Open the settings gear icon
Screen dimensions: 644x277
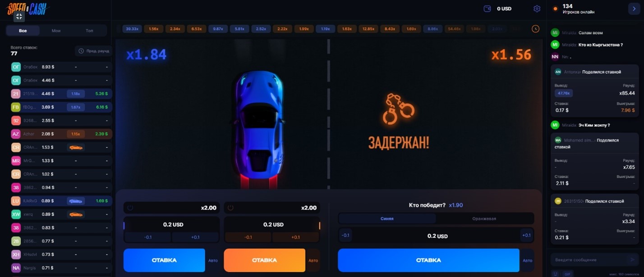[x=537, y=9]
